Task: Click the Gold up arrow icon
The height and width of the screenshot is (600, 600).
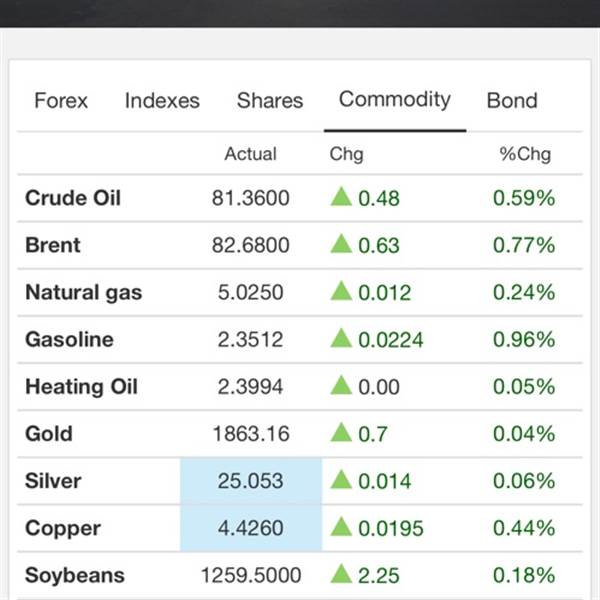Action: [x=341, y=432]
